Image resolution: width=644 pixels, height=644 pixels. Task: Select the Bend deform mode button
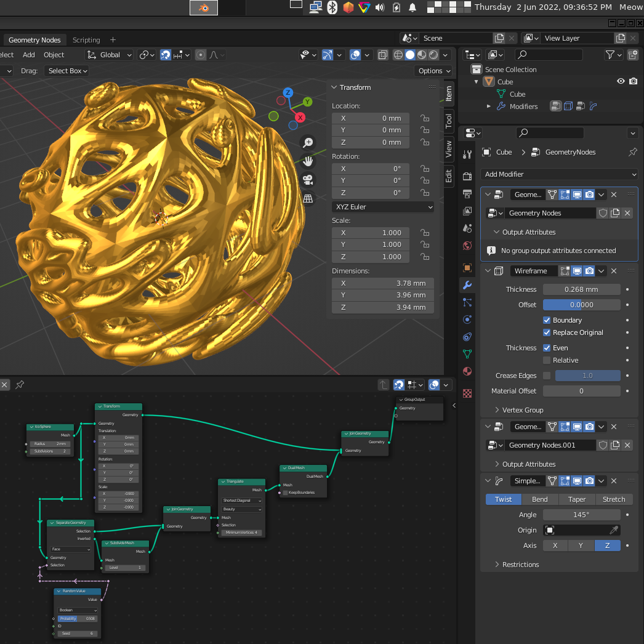pyautogui.click(x=540, y=499)
